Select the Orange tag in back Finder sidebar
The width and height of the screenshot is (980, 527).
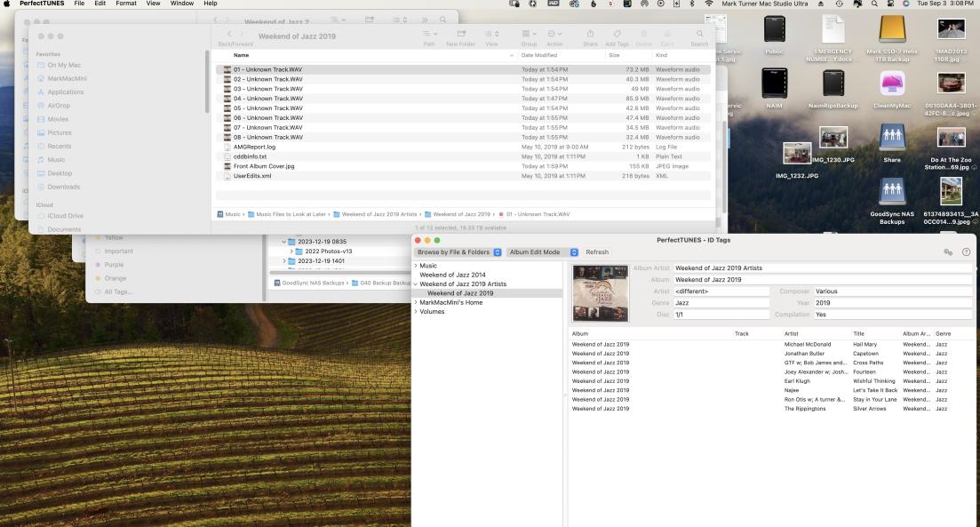coord(115,279)
